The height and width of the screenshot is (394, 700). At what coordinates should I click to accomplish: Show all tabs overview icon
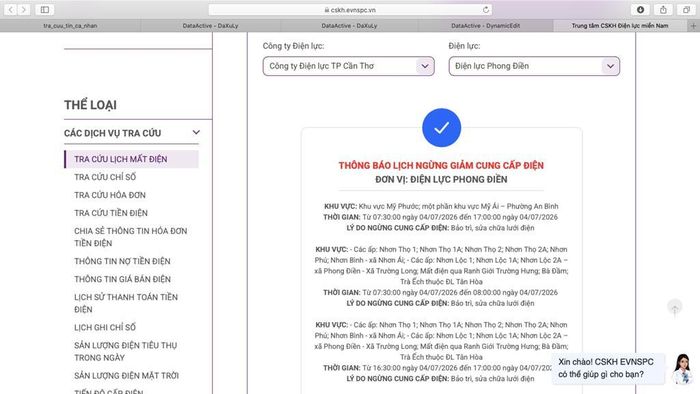click(x=686, y=9)
